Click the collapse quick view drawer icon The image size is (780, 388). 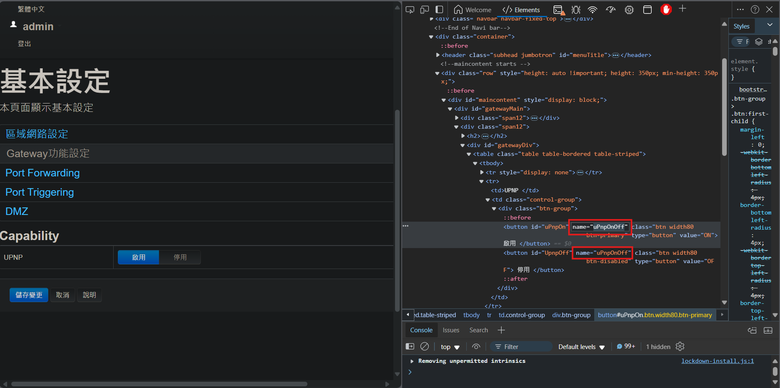pyautogui.click(x=768, y=330)
